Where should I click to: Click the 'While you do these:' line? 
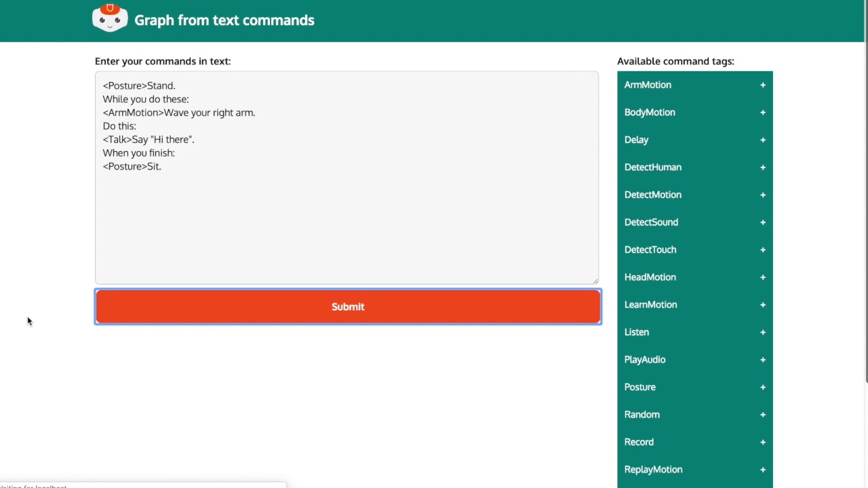[146, 99]
